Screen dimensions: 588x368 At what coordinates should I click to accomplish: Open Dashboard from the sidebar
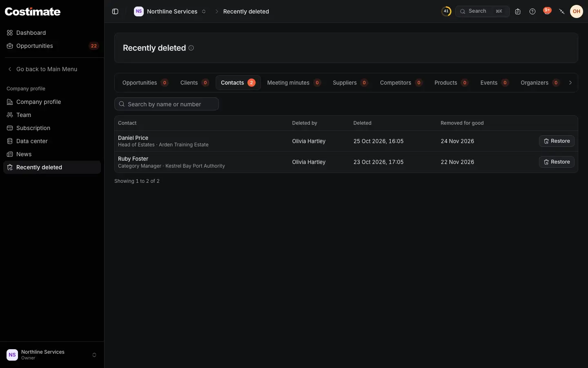52,33
